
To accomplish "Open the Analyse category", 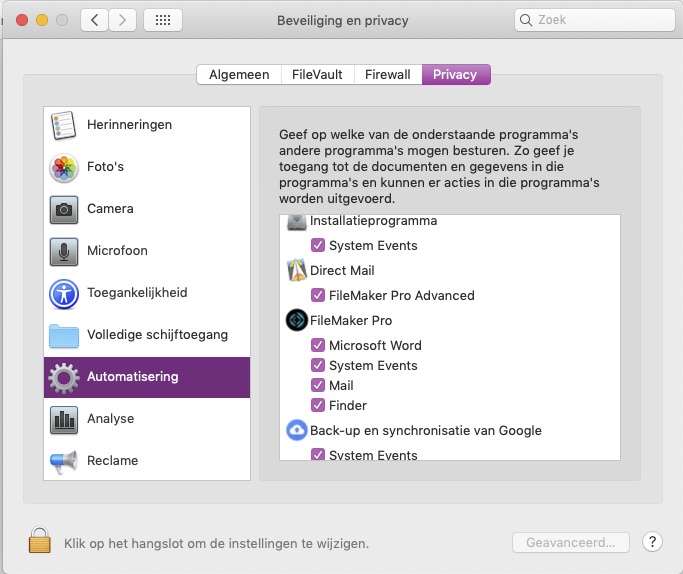I will pyautogui.click(x=147, y=419).
